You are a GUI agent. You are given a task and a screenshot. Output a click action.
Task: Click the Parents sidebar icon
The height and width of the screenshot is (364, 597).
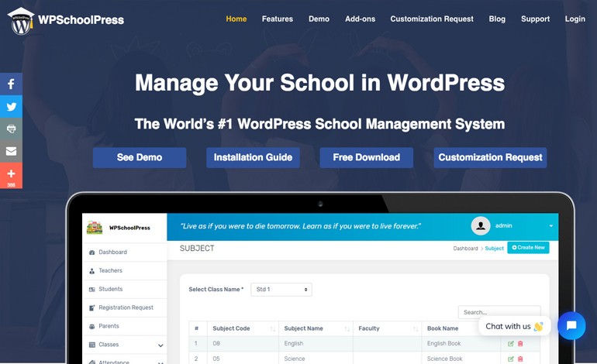pos(91,326)
